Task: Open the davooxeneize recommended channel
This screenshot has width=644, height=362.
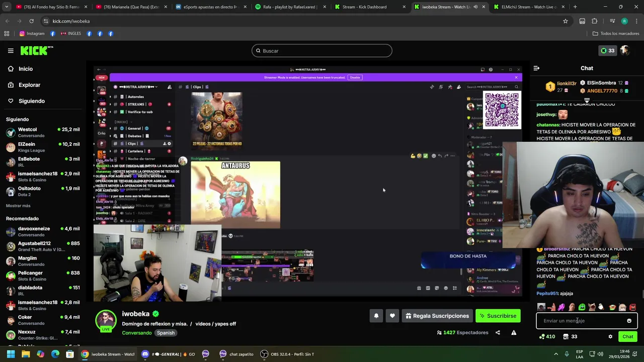Action: pyautogui.click(x=42, y=231)
